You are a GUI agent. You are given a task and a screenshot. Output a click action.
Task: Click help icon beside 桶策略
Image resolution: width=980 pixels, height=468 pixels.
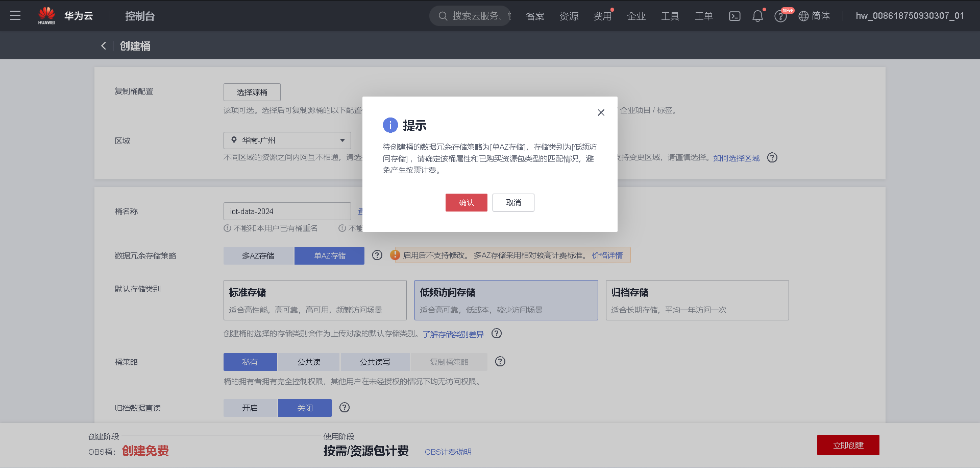(x=500, y=362)
